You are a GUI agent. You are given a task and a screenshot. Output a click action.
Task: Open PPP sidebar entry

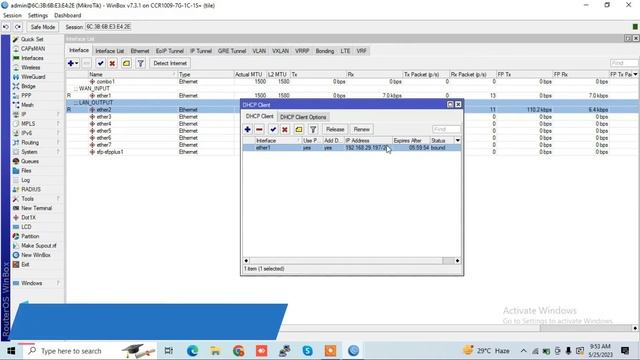[26, 96]
